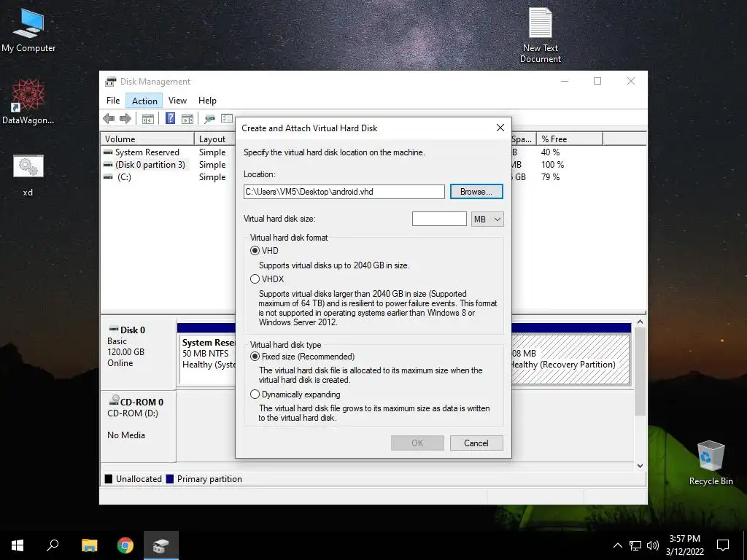Choose Dynamically expanding disk type

tap(255, 394)
